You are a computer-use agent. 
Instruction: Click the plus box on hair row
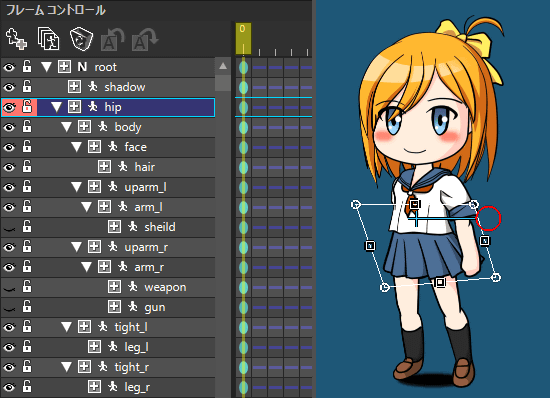(104, 167)
